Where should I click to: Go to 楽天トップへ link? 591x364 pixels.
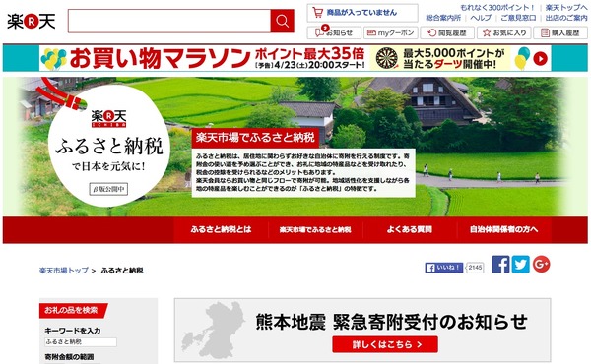[566, 8]
